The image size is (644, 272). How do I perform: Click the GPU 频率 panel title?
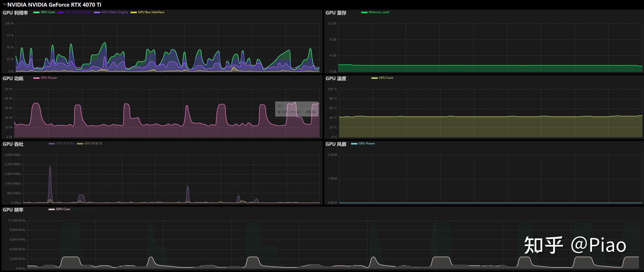(x=13, y=210)
